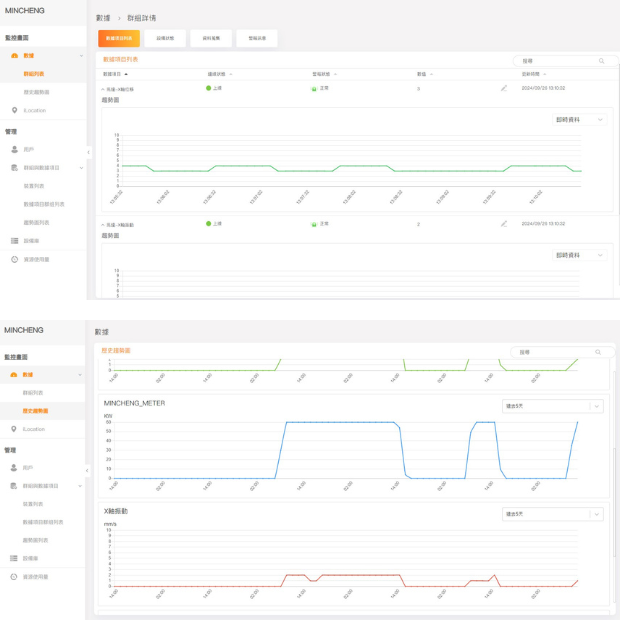Open the 過去5天 dropdown for the X軸振動 history chart

coord(553,514)
